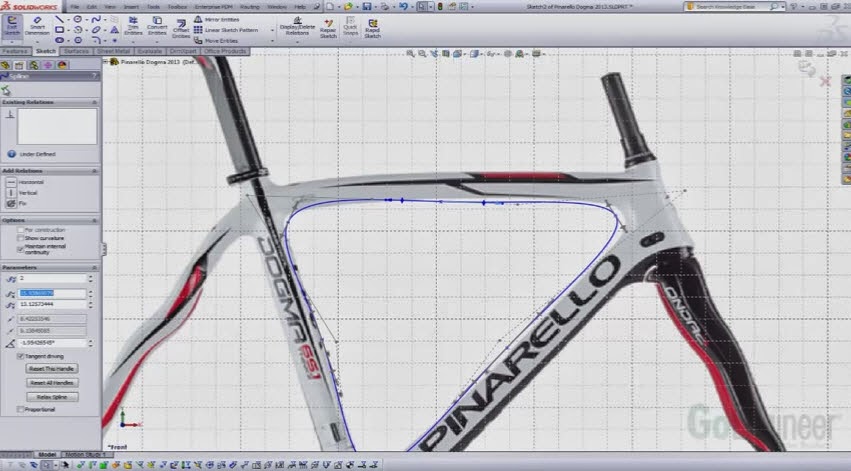Screen dimensions: 851x471
Task: Click the tangent angle value field
Action: click(52, 343)
